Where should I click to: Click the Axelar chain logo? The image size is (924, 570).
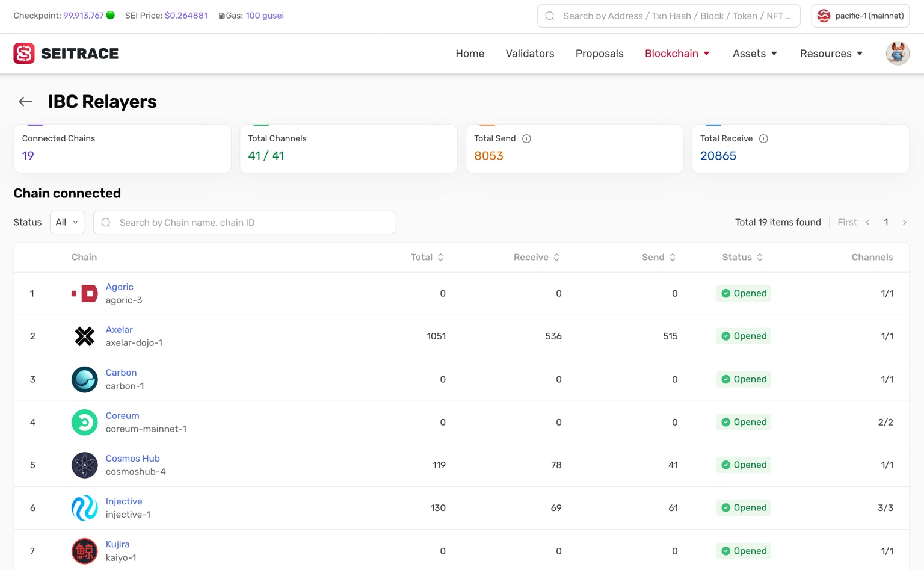click(x=84, y=336)
